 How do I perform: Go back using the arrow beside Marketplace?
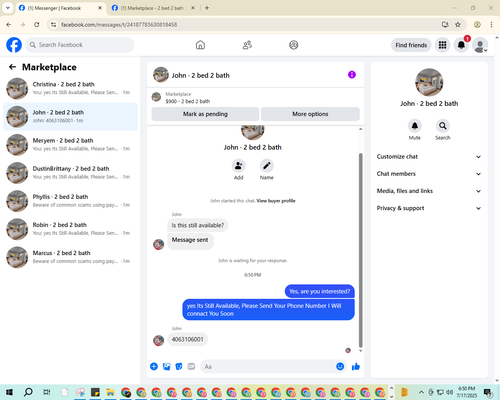(x=12, y=67)
